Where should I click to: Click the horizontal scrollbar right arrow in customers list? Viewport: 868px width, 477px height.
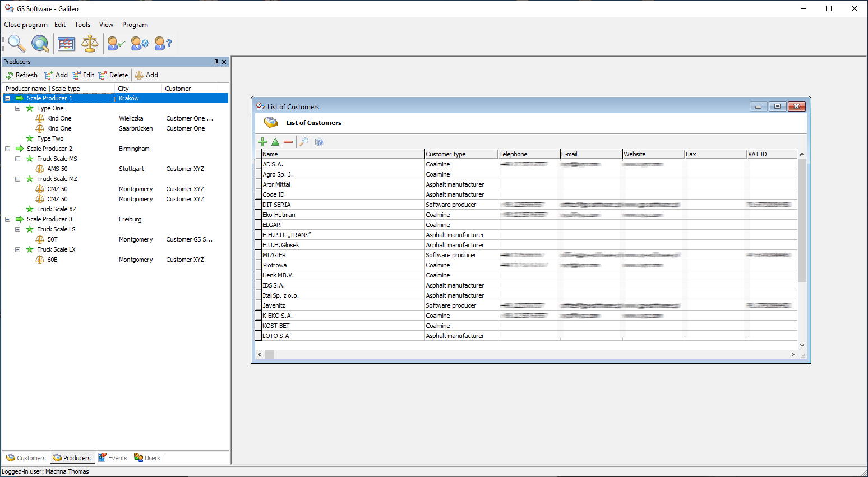coord(792,355)
